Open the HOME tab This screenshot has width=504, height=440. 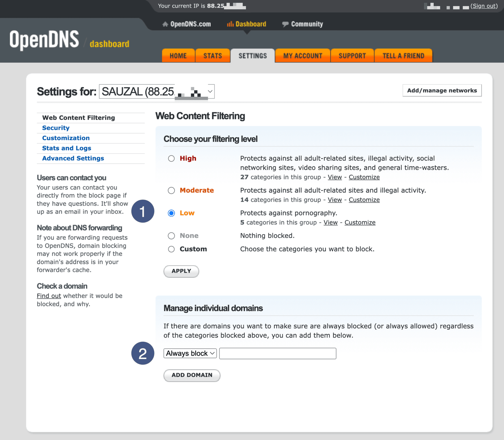(178, 56)
